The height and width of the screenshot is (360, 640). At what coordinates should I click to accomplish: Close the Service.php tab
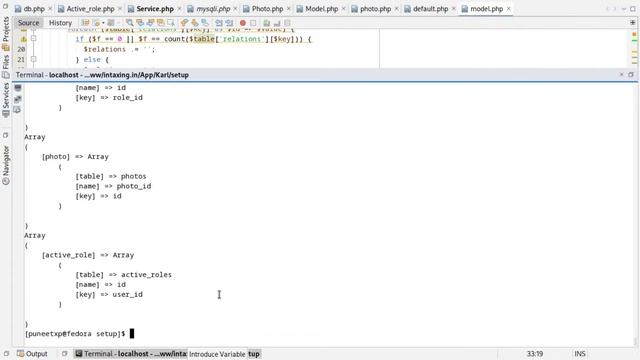click(x=179, y=9)
